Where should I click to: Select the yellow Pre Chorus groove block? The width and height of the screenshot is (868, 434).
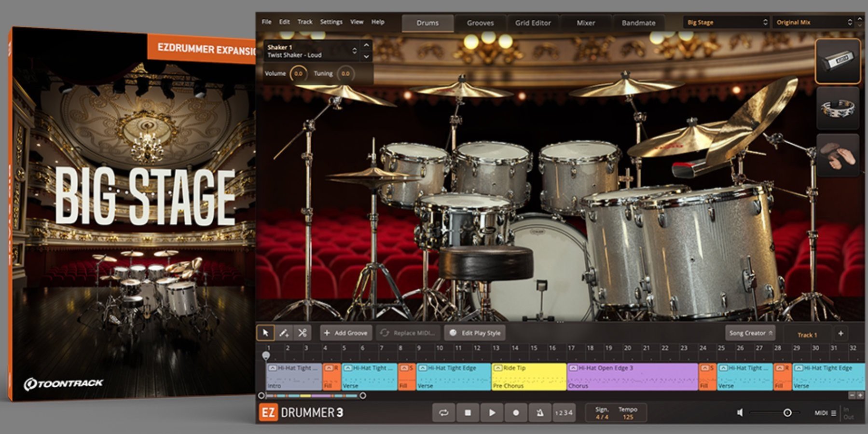click(528, 377)
